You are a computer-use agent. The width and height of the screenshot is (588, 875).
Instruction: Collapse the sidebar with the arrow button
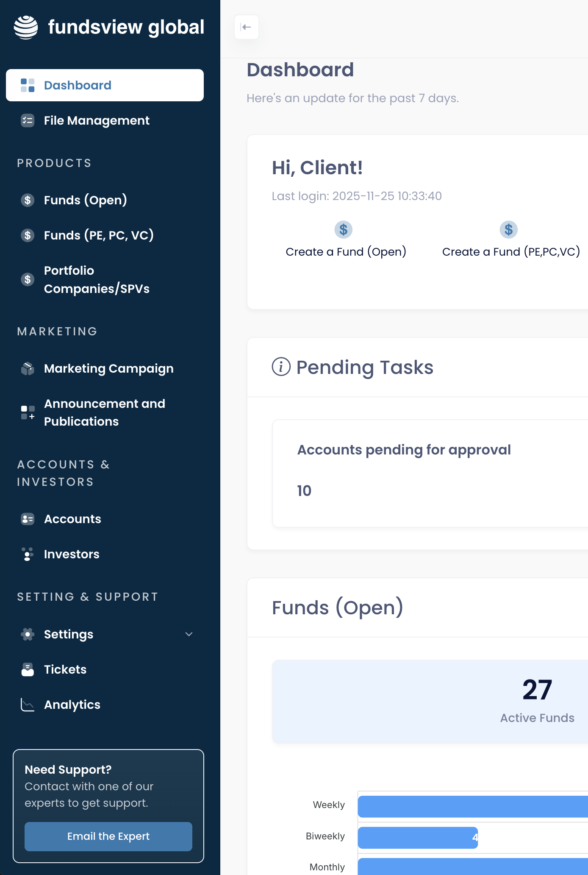tap(246, 27)
